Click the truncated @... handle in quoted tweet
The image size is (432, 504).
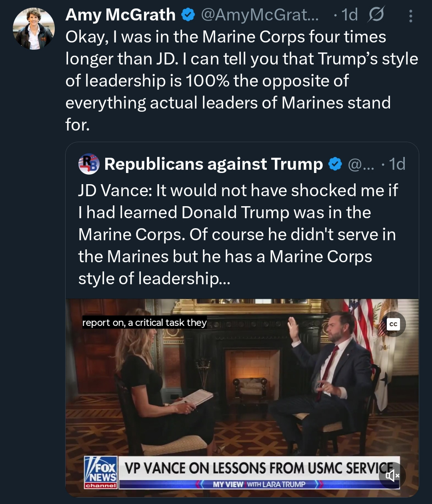pos(361,164)
